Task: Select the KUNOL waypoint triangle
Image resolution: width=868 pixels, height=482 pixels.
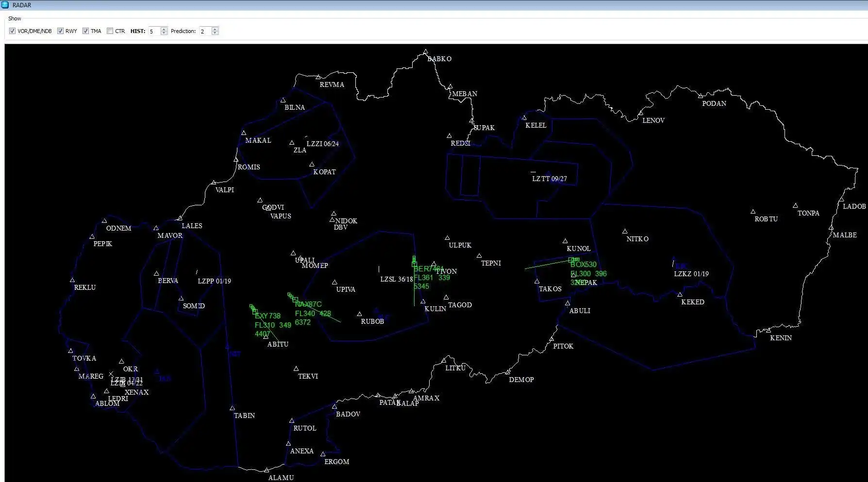Action: point(565,241)
